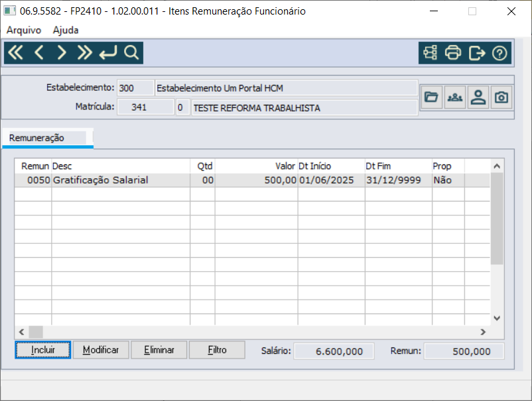The height and width of the screenshot is (401, 532).
Task: Click the open folder icon
Action: (x=431, y=97)
